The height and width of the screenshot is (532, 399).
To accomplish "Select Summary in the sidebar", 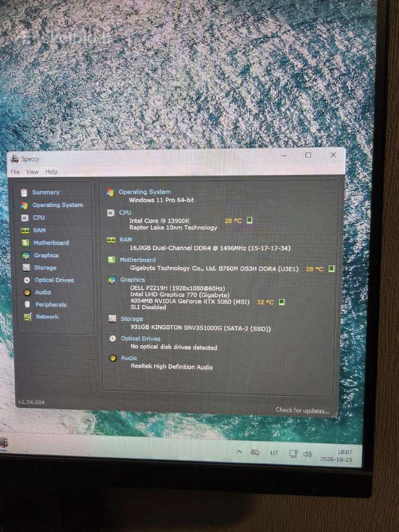I will [x=46, y=192].
